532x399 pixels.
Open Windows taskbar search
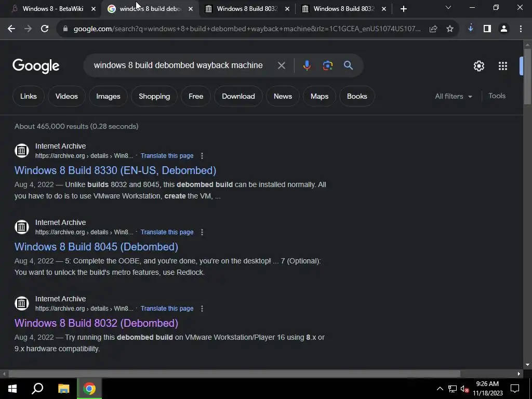pyautogui.click(x=37, y=389)
